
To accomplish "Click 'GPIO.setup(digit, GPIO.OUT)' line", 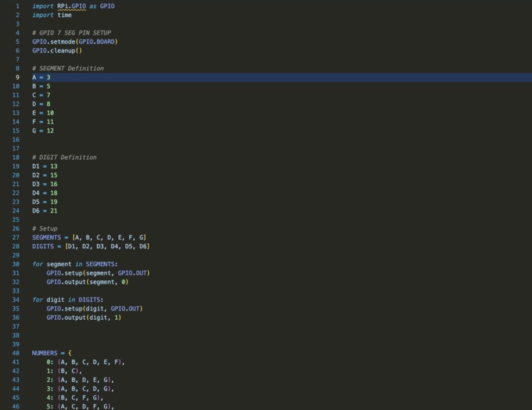I will [x=95, y=308].
